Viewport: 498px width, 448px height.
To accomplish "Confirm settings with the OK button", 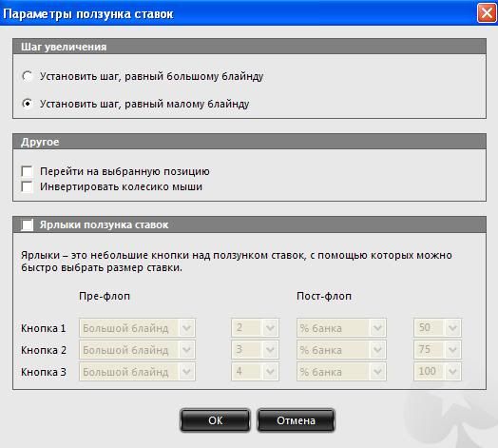I will pos(215,420).
